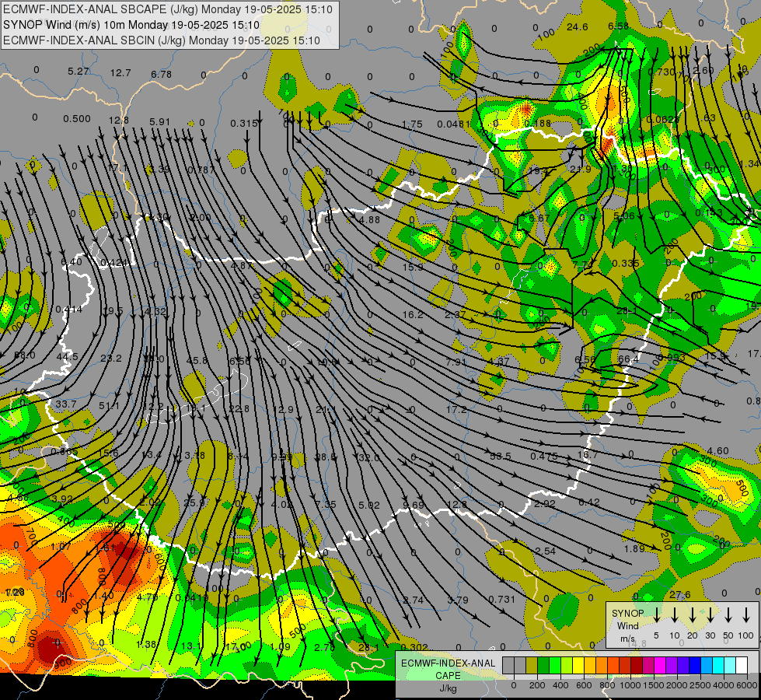The image size is (761, 700).
Task: Click the 0.475 value on the map
Action: pos(544,456)
